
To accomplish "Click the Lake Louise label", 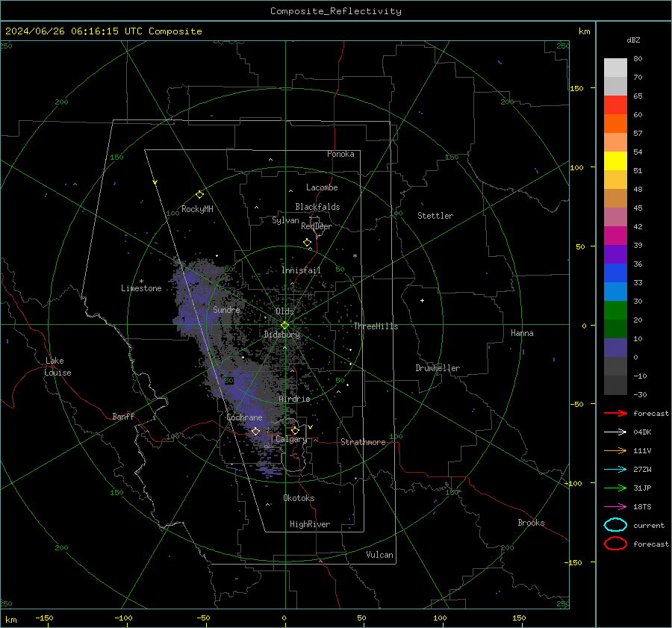I will pos(57,367).
